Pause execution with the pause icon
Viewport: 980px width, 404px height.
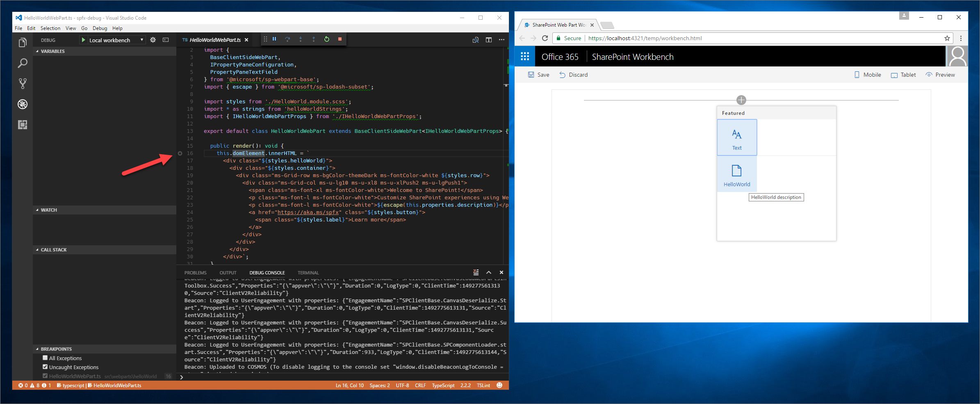tap(274, 39)
